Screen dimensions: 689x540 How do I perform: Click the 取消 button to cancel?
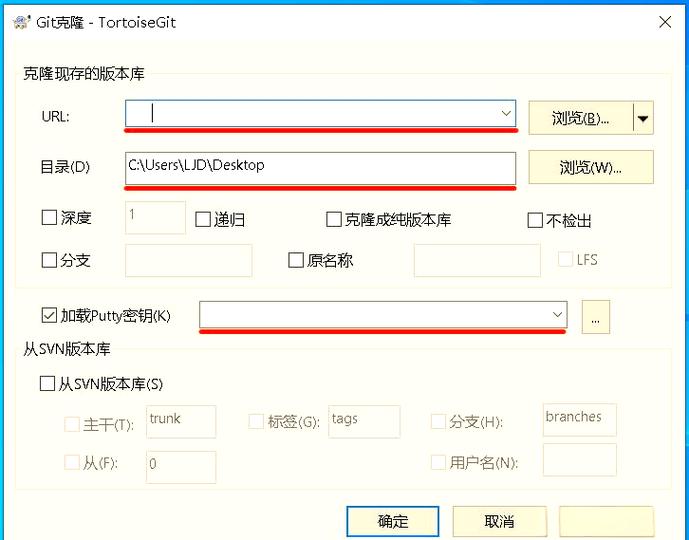tap(500, 522)
